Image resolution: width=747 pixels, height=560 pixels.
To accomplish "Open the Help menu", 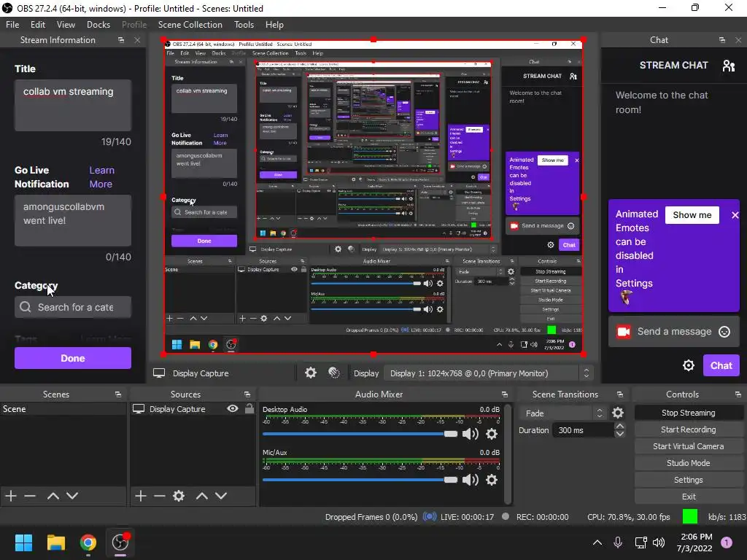I will [x=274, y=25].
